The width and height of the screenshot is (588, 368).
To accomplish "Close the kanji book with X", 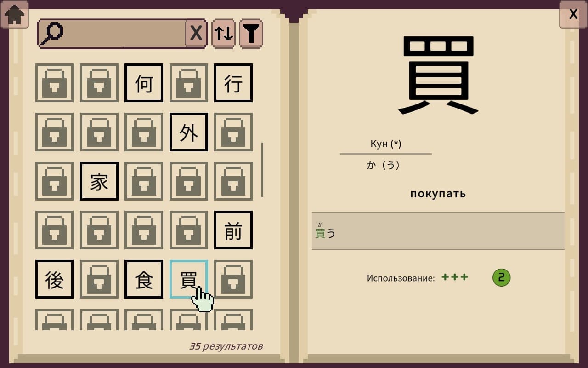I will point(573,14).
